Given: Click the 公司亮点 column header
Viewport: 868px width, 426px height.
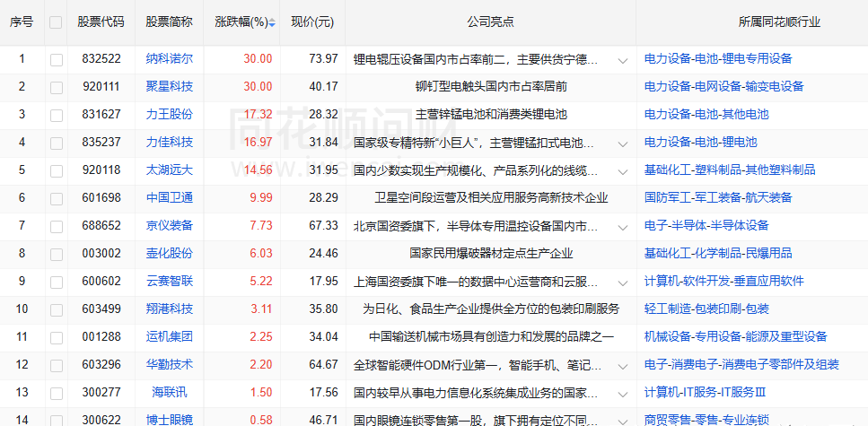Looking at the screenshot, I should (490, 22).
